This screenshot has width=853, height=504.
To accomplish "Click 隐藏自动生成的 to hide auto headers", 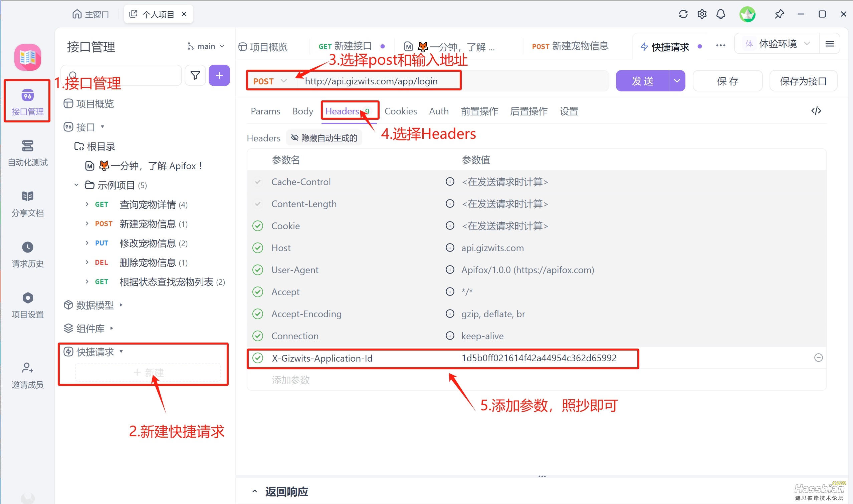I will (324, 137).
